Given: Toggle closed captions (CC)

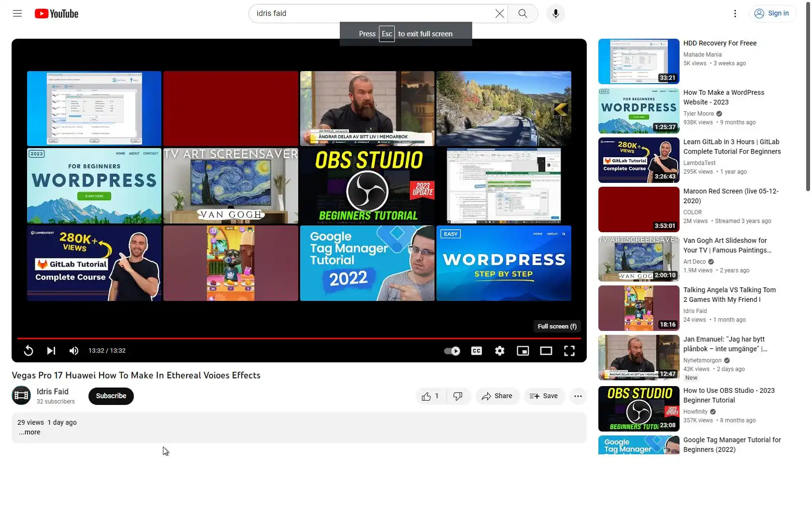Looking at the screenshot, I should point(477,351).
